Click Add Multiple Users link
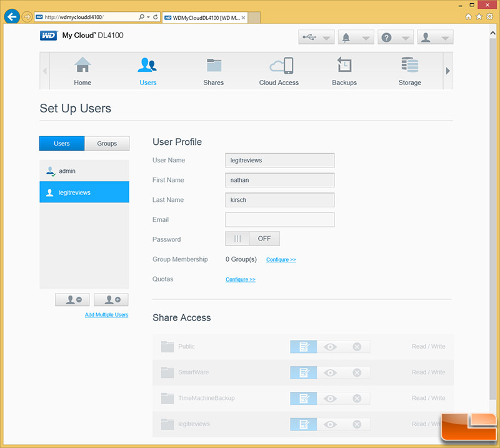Image resolution: width=500 pixels, height=448 pixels. pyautogui.click(x=106, y=315)
